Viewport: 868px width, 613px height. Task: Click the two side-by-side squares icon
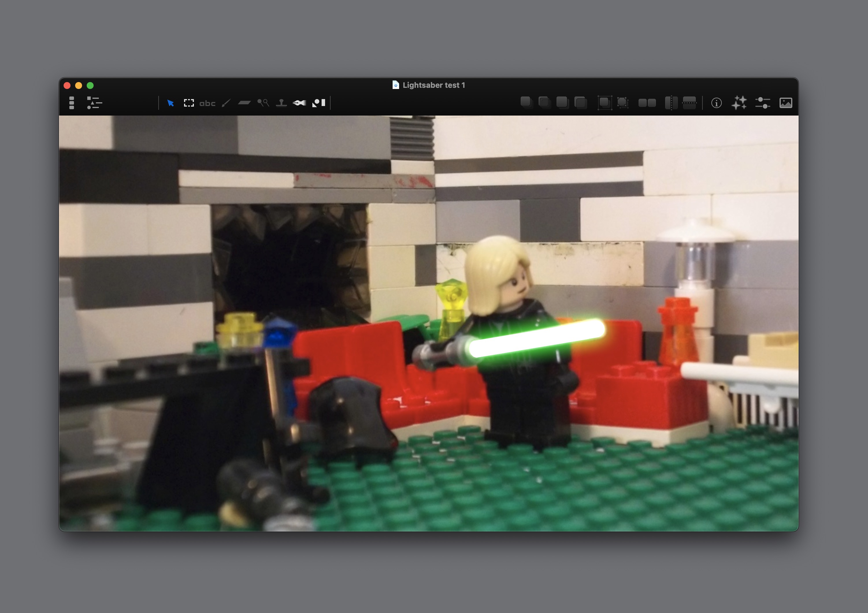[647, 103]
